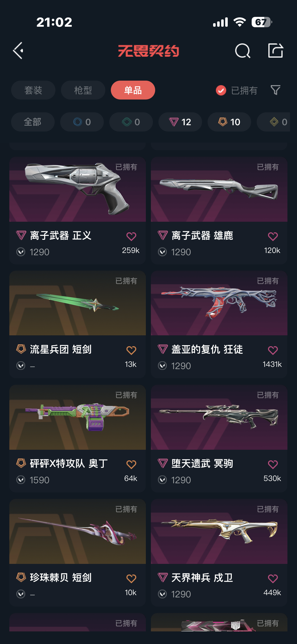Tap the share icon in header
Image resolution: width=297 pixels, height=644 pixels.
(x=275, y=50)
